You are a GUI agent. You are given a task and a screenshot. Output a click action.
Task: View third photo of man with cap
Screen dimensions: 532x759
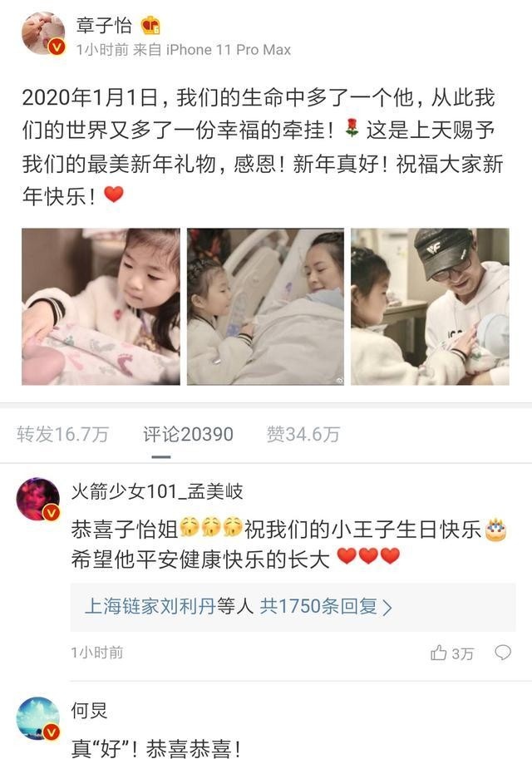(x=430, y=307)
